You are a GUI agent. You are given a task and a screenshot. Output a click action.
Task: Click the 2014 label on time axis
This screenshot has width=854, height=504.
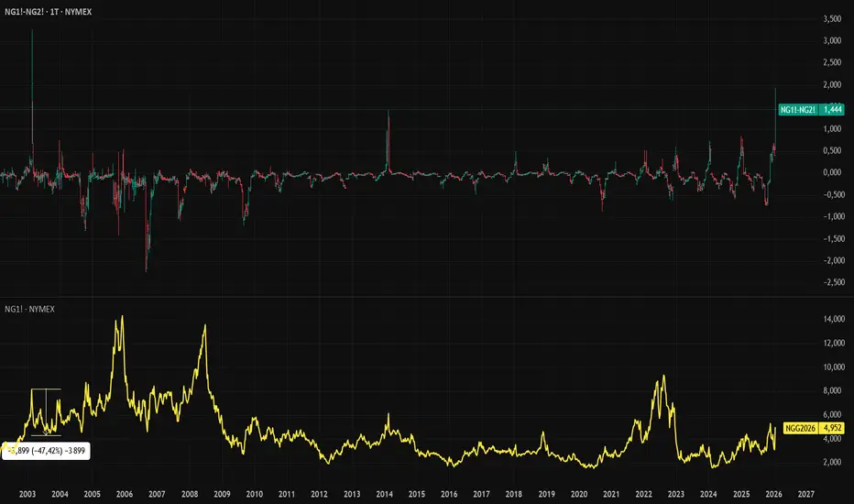click(385, 494)
